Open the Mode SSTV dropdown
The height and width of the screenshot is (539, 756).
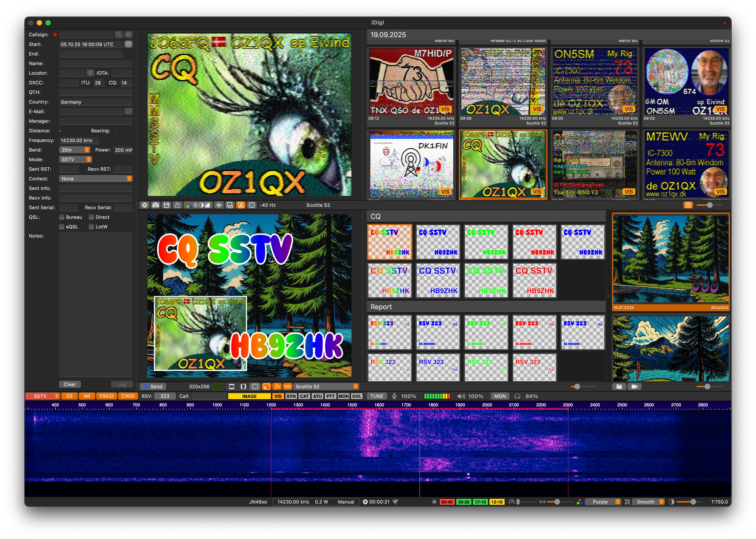pos(76,160)
